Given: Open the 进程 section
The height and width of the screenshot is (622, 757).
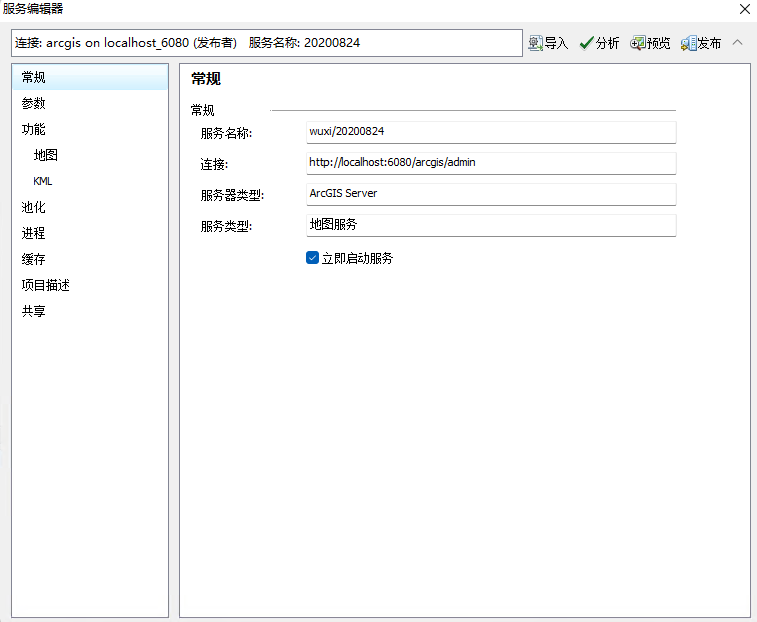Looking at the screenshot, I should tap(34, 233).
